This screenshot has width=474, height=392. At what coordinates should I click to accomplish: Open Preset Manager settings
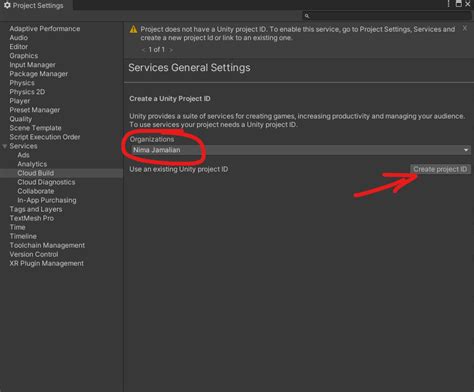(x=35, y=110)
